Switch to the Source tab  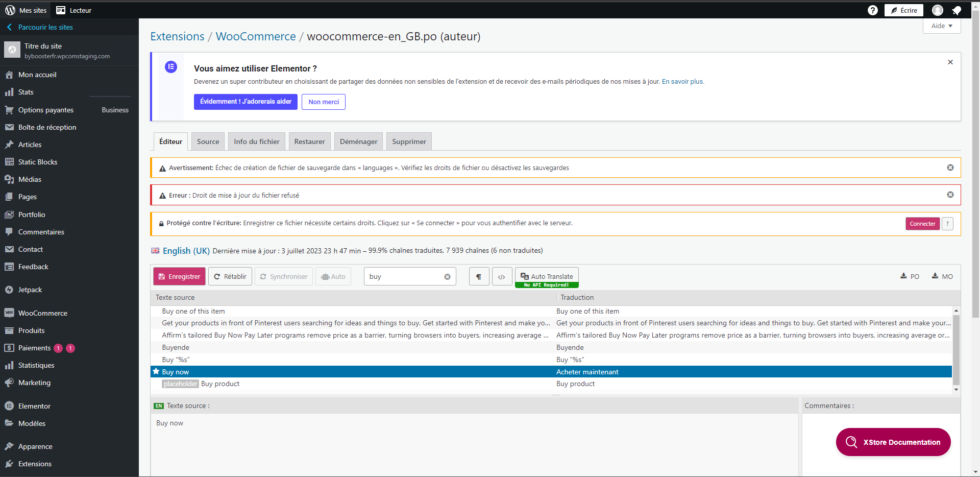click(x=208, y=141)
